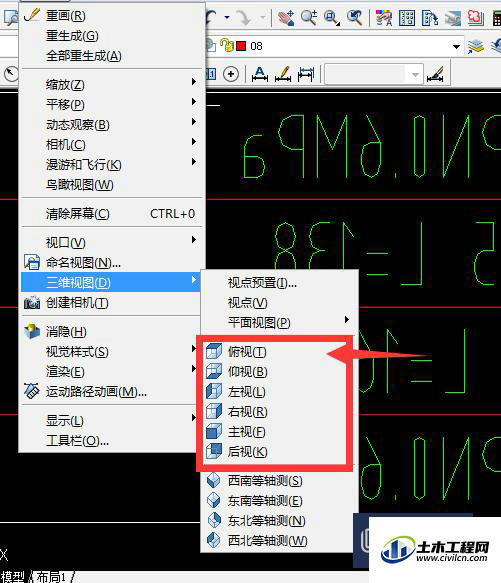501x583 pixels.
Task: Open the dimension style combo box
Action: (x=373, y=74)
